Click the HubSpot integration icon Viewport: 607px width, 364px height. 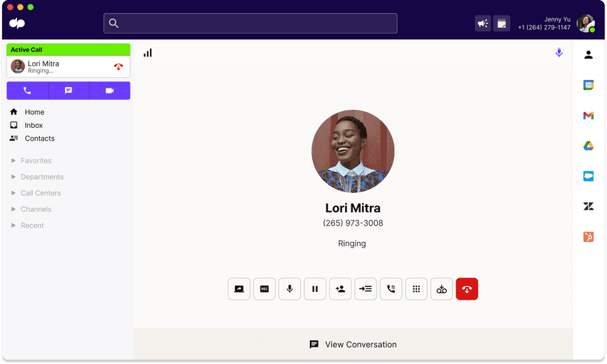tap(588, 237)
